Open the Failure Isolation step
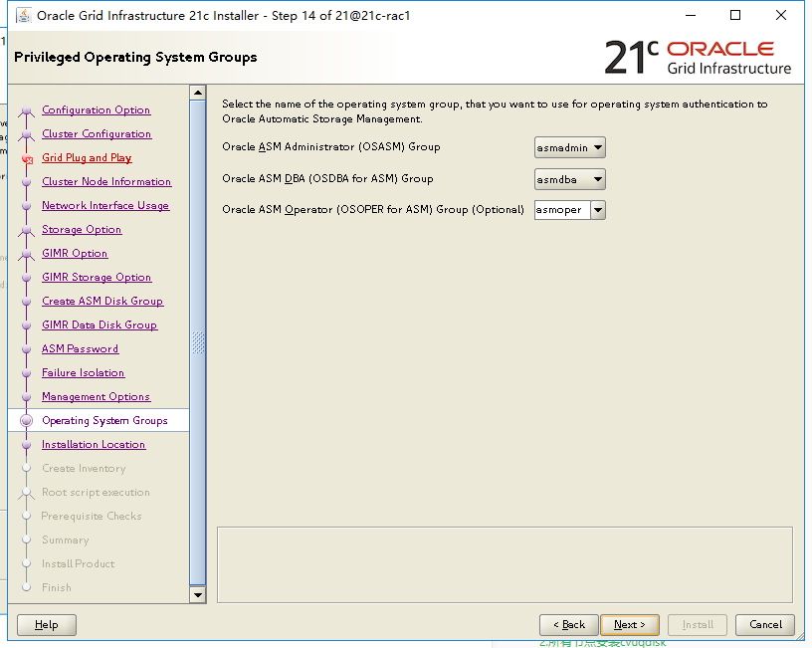This screenshot has height=648, width=812. pos(84,372)
